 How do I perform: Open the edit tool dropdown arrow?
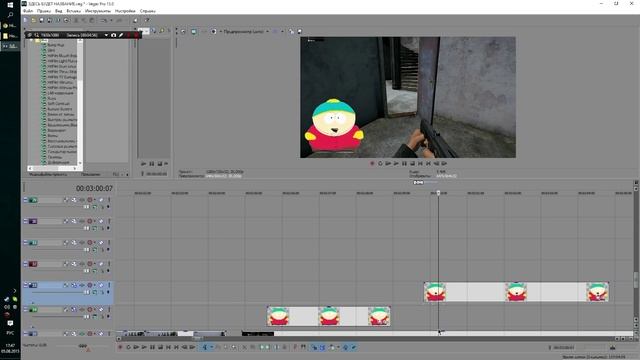211,347
